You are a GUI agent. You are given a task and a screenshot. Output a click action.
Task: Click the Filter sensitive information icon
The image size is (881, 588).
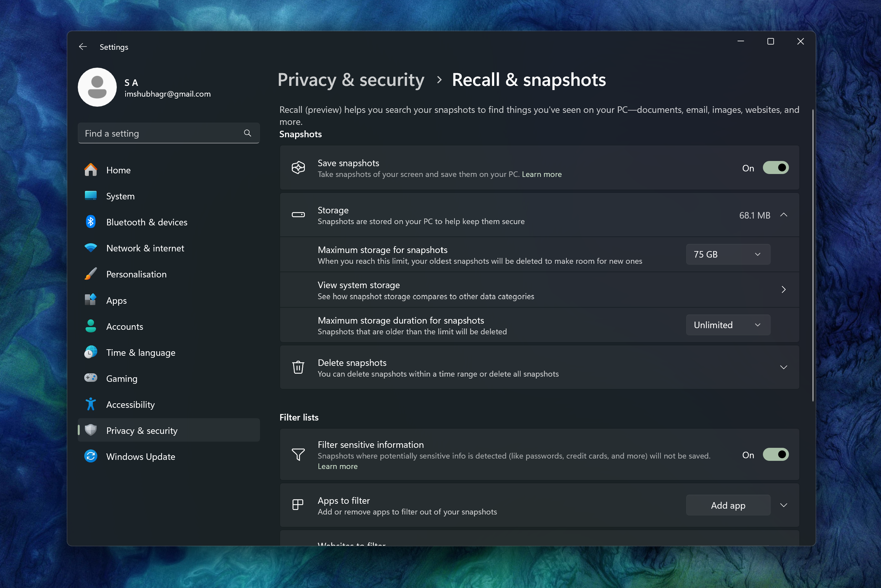(x=299, y=455)
